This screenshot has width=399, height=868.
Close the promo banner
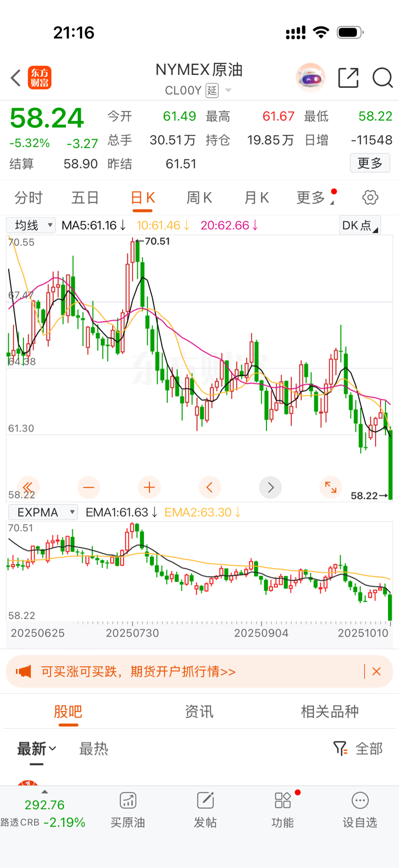[x=377, y=672]
